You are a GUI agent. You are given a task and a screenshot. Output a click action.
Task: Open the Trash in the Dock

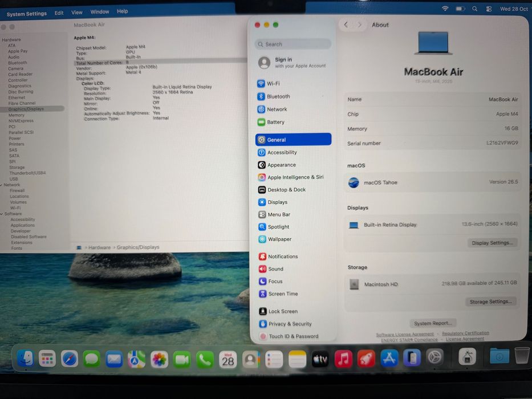[x=522, y=355]
